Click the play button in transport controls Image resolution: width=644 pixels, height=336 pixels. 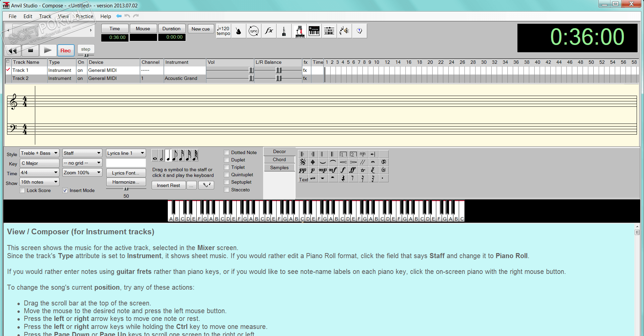pos(48,50)
